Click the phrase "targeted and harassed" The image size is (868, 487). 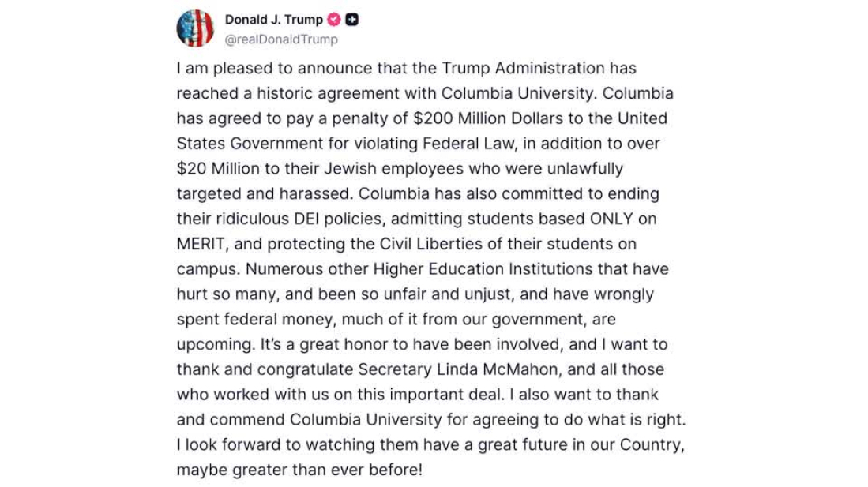click(263, 193)
